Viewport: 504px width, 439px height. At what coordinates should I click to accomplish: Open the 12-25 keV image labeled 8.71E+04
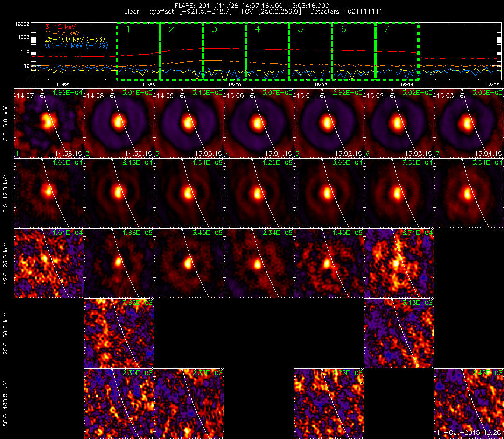[x=399, y=264]
